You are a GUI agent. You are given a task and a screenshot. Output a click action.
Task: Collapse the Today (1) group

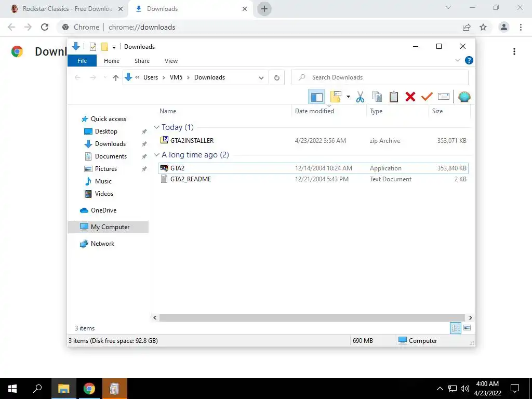pos(156,127)
